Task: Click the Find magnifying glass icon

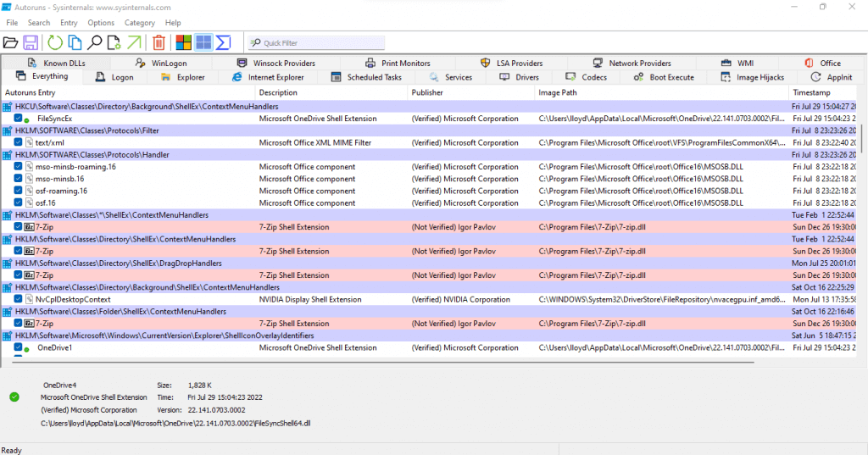Action: point(95,42)
